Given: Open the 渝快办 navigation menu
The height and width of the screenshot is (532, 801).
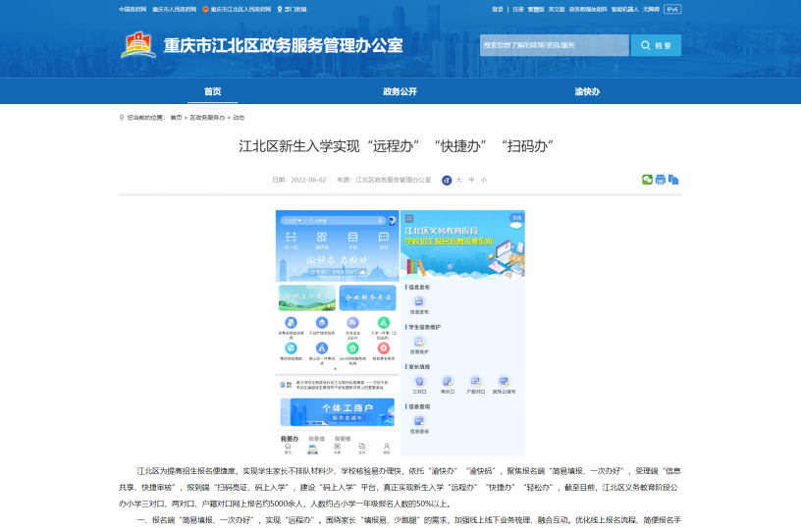Looking at the screenshot, I should 587,91.
